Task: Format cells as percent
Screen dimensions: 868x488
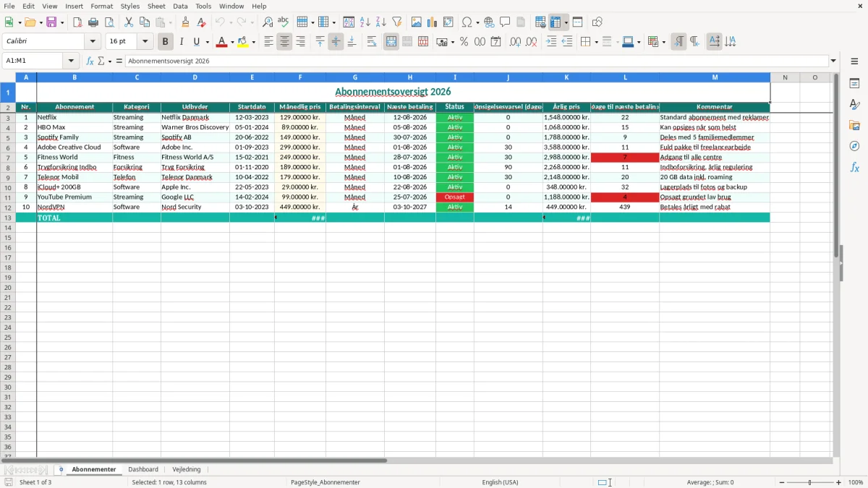Action: pyautogui.click(x=464, y=42)
